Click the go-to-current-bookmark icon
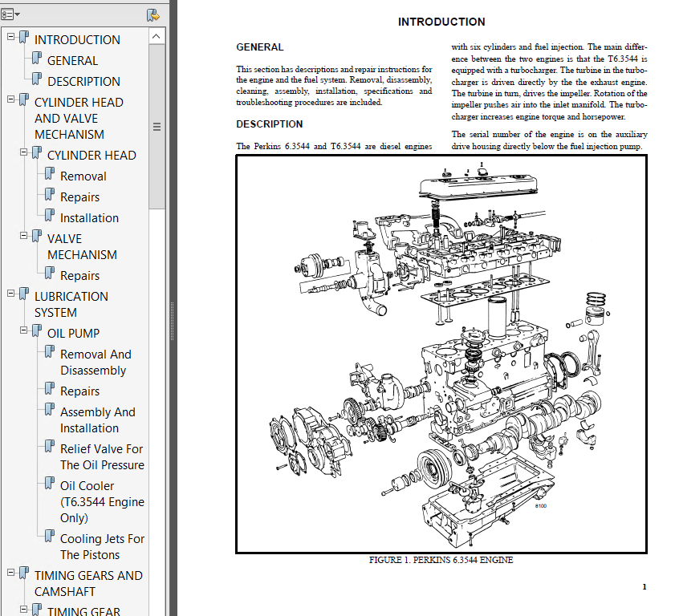Screen dimensions: 675x616 coord(152,15)
